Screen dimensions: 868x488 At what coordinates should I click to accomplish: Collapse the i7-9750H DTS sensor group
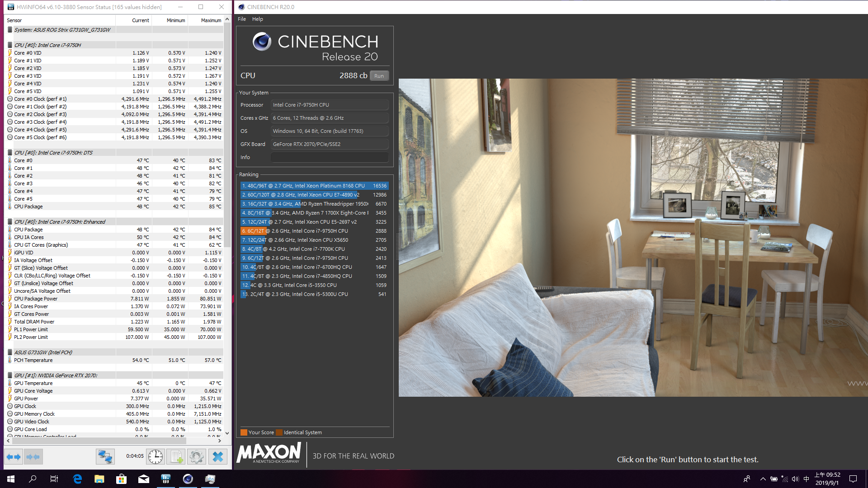click(9, 153)
